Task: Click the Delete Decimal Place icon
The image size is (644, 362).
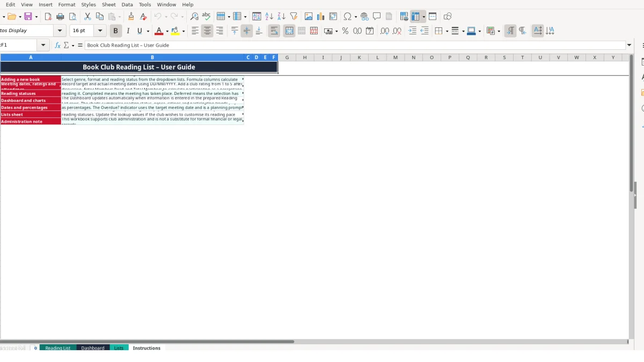Action: coord(397,31)
